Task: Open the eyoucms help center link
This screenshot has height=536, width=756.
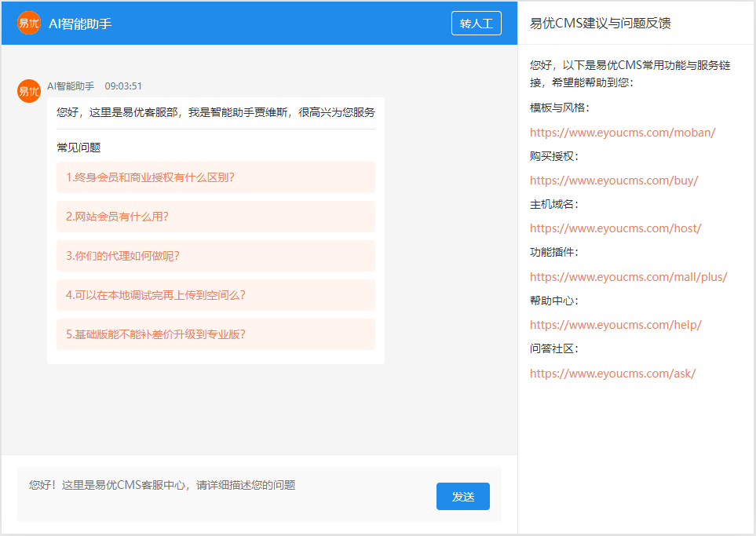Action: coord(615,325)
